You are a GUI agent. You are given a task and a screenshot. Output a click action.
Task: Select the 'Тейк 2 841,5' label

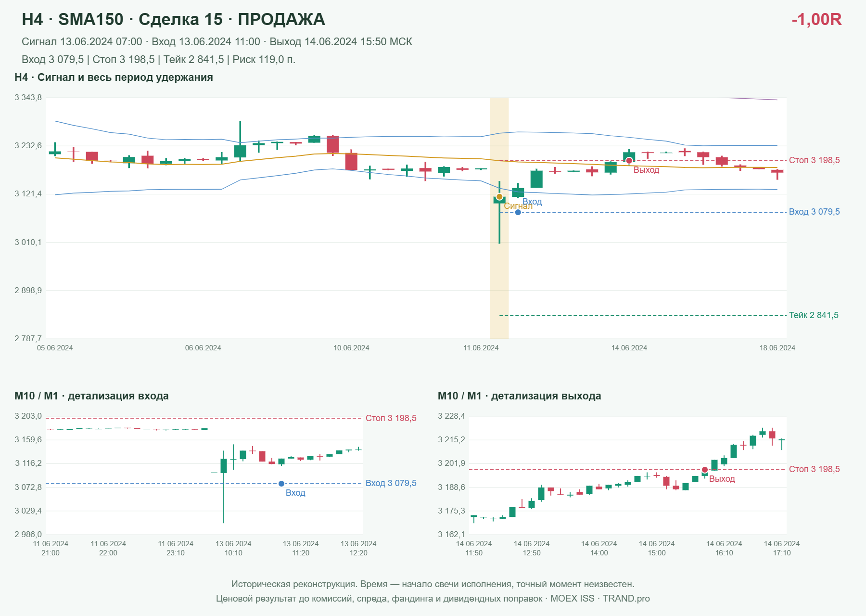click(814, 315)
